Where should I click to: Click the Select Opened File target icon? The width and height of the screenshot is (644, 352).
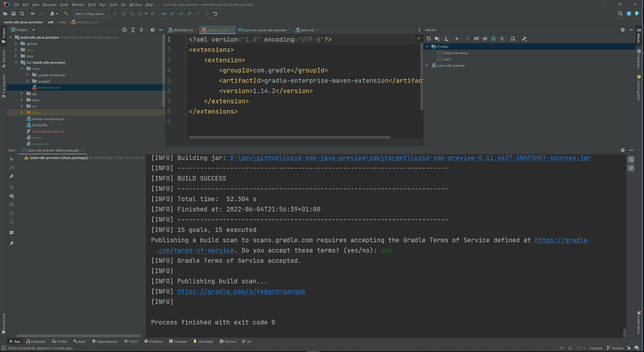click(124, 30)
